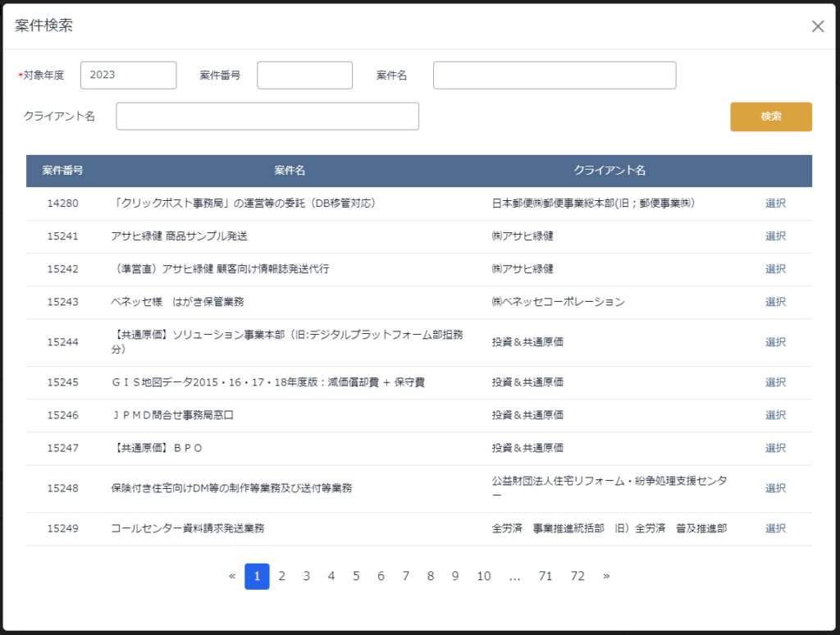Click the 案件番号 column header
Screen dimensions: 840x635
click(62, 171)
